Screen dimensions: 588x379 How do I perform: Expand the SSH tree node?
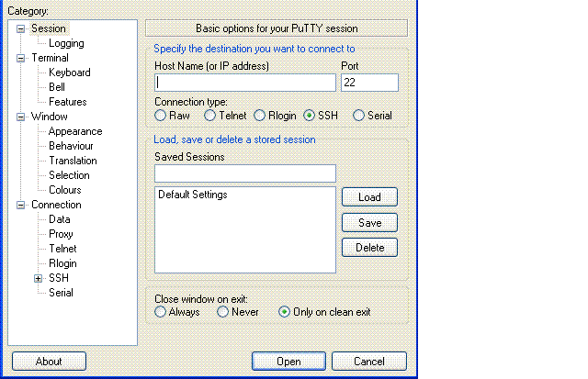tap(38, 278)
